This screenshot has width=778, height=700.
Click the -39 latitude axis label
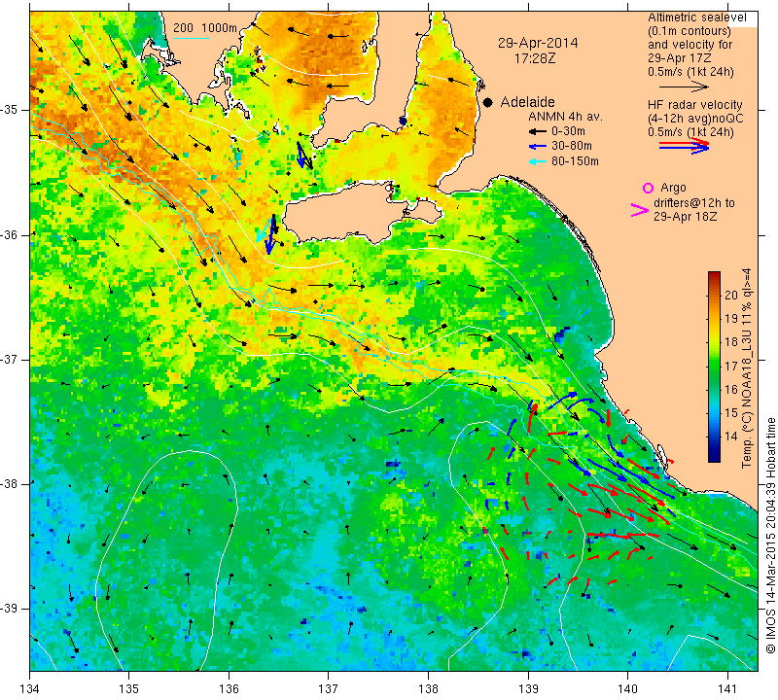click(x=9, y=609)
